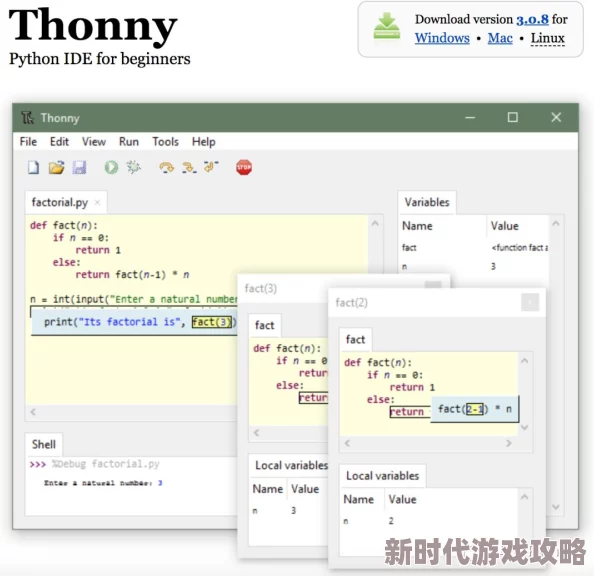This screenshot has height=576, width=594.
Task: Click the fact(3) window title
Action: (261, 289)
